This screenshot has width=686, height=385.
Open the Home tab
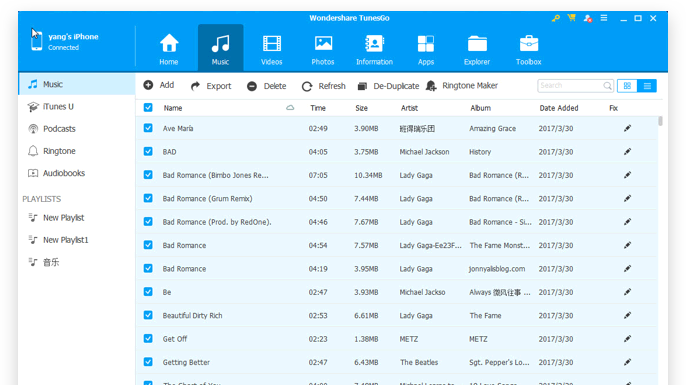coord(168,49)
